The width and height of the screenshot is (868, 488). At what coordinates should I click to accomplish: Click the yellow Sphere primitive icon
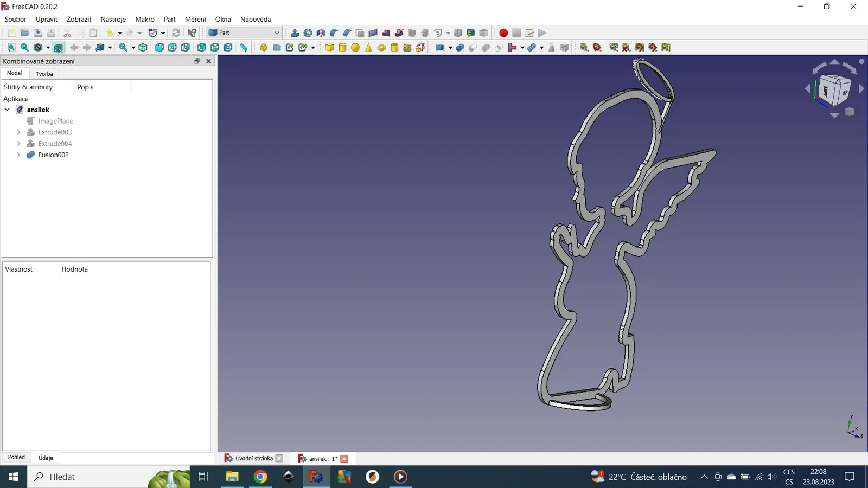[x=355, y=48]
